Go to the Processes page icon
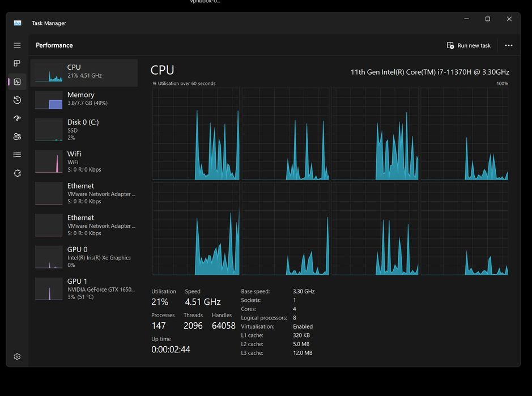Image resolution: width=532 pixels, height=396 pixels. [17, 63]
